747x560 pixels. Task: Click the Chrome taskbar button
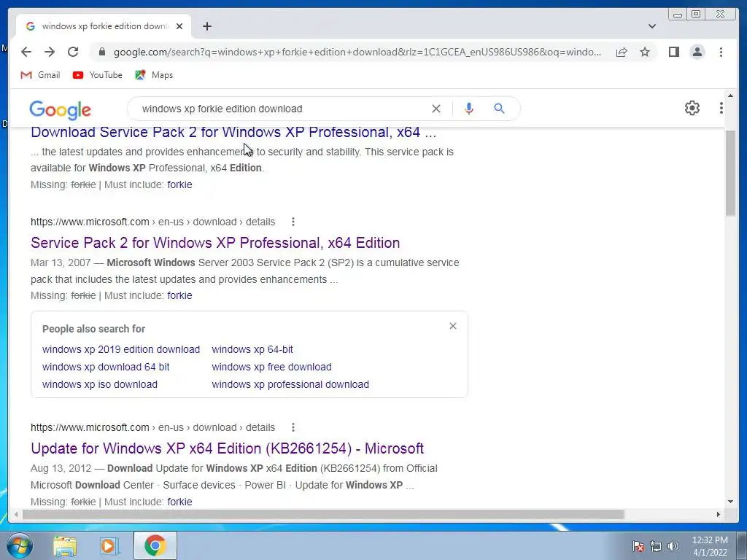(x=155, y=545)
